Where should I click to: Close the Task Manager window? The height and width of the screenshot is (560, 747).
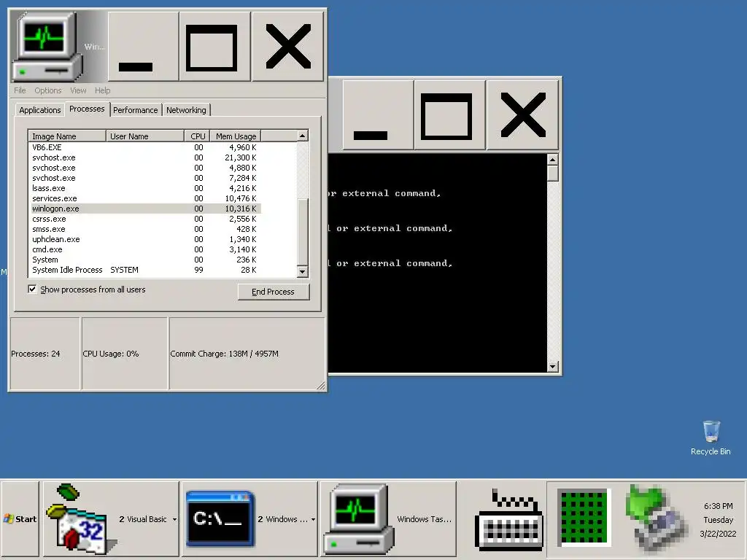click(287, 46)
